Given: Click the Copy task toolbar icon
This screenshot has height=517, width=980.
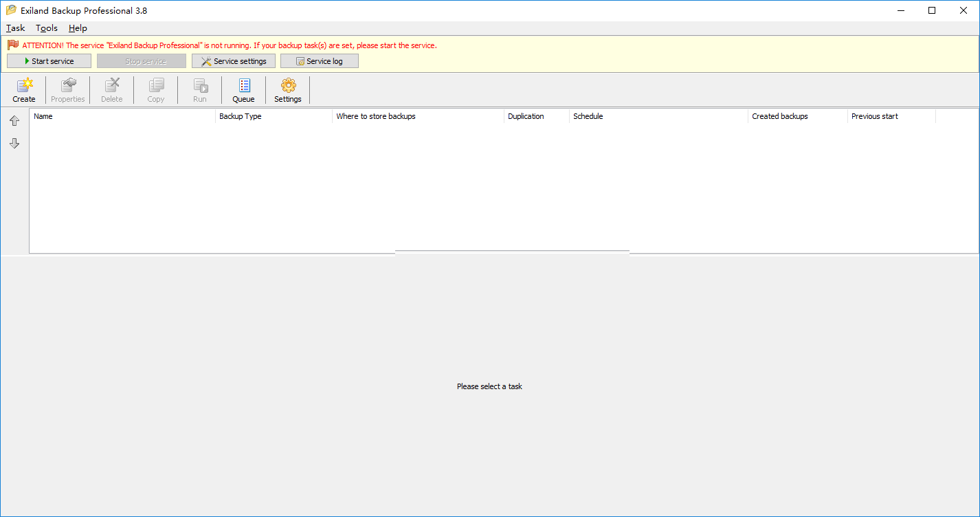Looking at the screenshot, I should [156, 90].
